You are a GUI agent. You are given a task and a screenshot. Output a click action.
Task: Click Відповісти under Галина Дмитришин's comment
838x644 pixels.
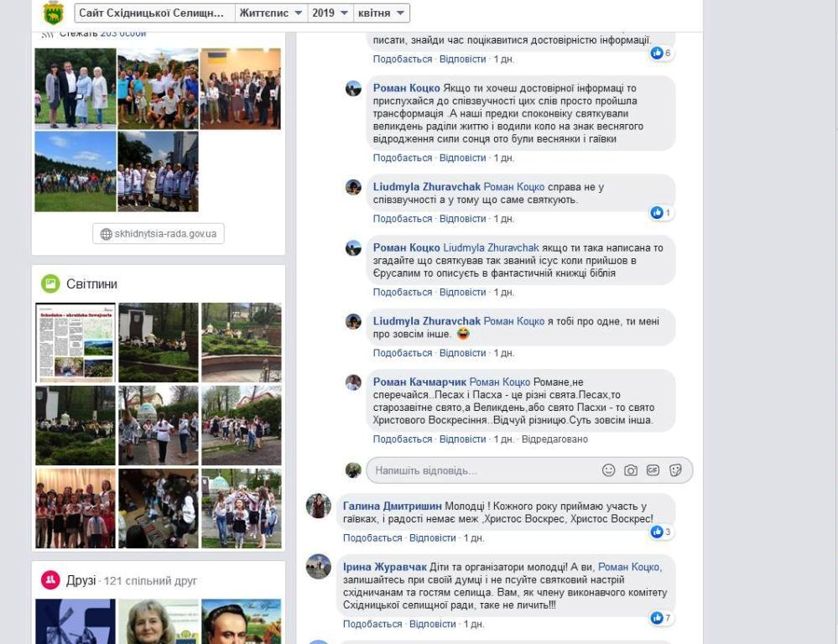pyautogui.click(x=433, y=538)
